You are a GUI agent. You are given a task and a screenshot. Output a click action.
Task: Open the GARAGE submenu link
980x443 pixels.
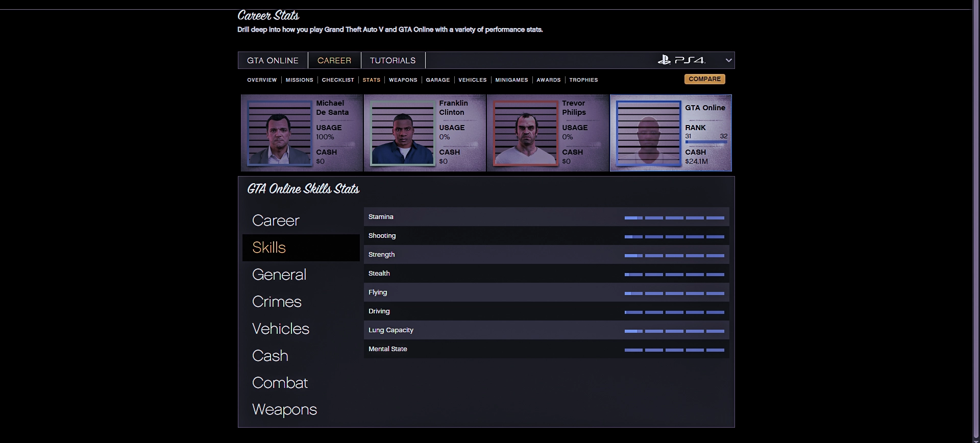[x=437, y=80]
